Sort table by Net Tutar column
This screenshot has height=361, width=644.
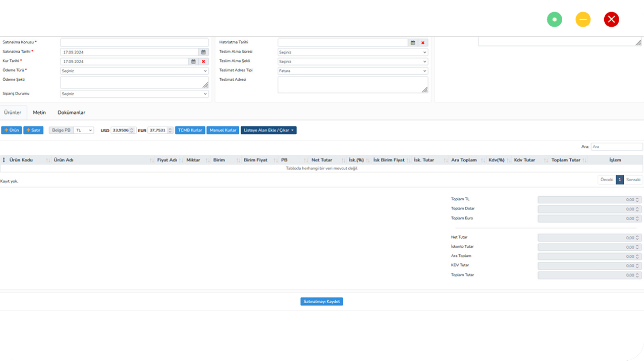(x=327, y=160)
